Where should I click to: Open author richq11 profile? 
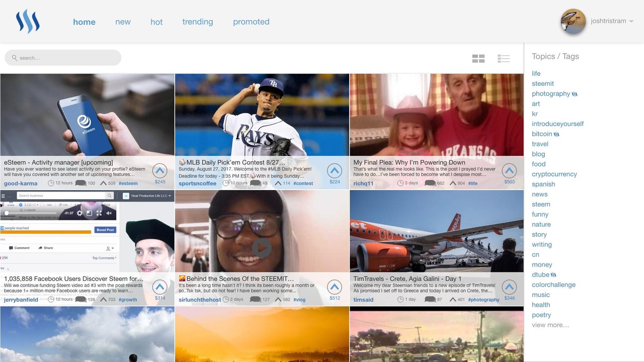(363, 184)
